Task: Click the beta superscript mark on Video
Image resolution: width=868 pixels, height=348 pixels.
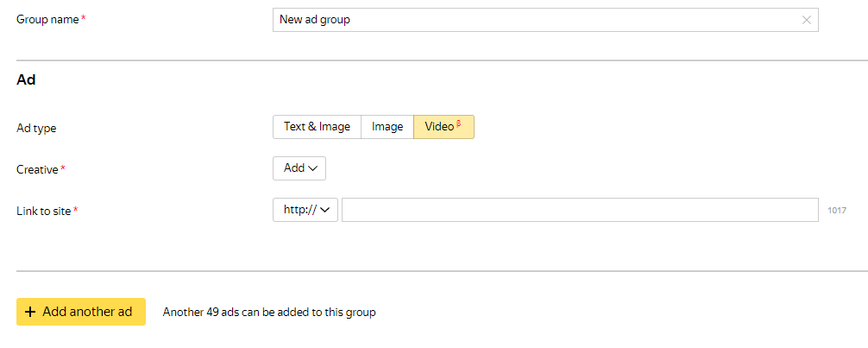Action: (x=459, y=123)
